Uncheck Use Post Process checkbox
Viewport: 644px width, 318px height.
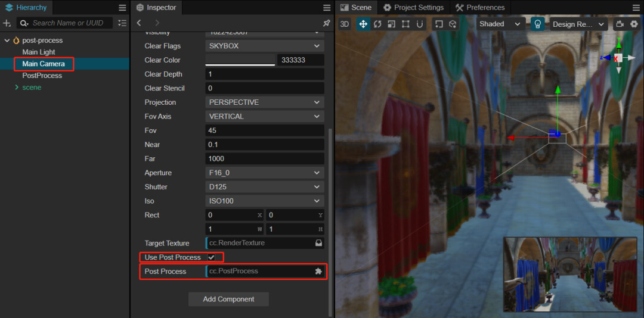(x=211, y=257)
